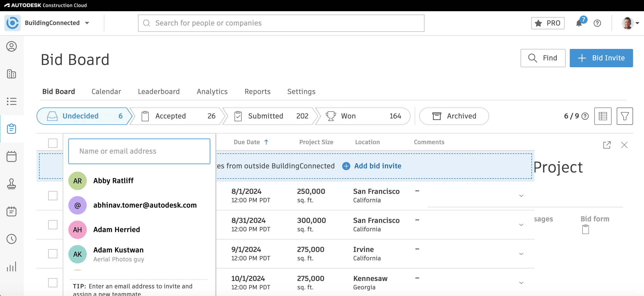Screen dimensions: 644x296
Task: Expand the chevron on the San Francisco 8/31 row
Action: click(x=521, y=225)
